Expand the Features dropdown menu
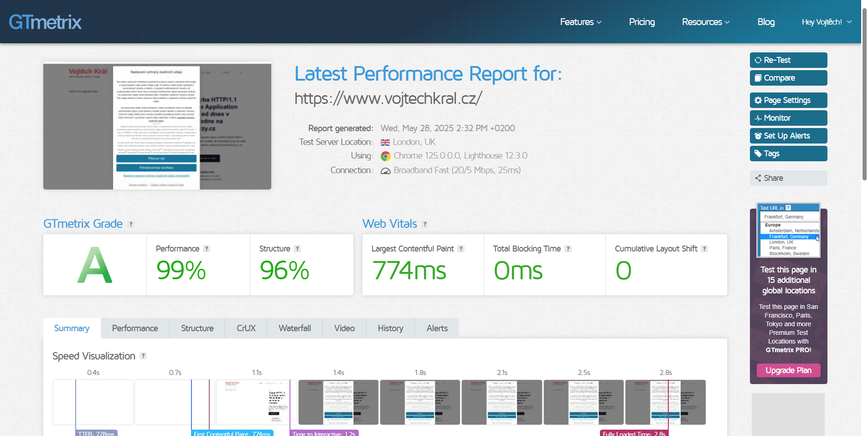This screenshot has height=436, width=868. (x=580, y=22)
